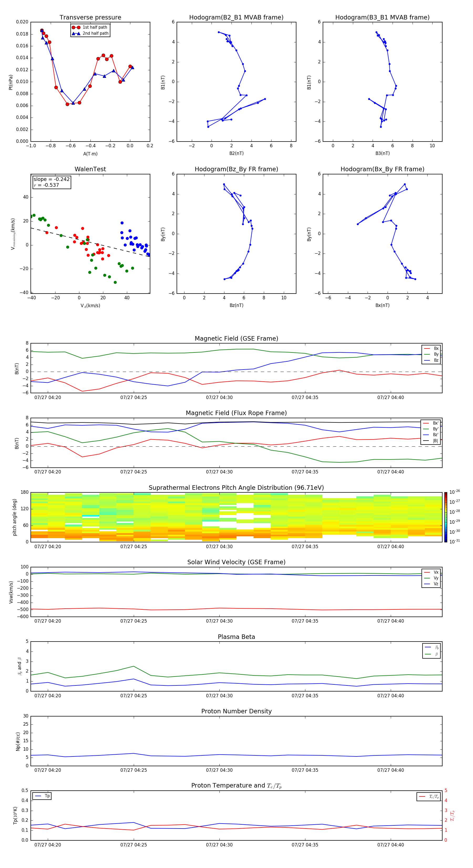Click the 'r = -0.537' annotation
This screenshot has width=473, height=868.
pos(47,185)
